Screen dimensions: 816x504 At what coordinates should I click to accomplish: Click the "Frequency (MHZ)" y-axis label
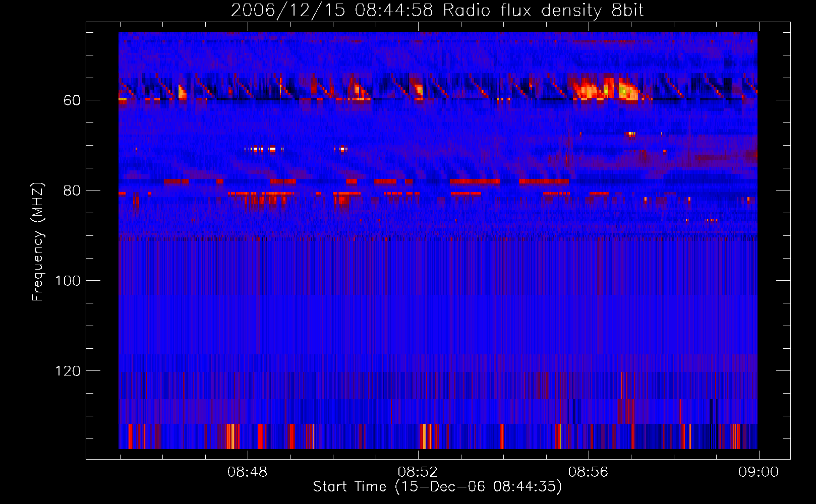click(38, 242)
